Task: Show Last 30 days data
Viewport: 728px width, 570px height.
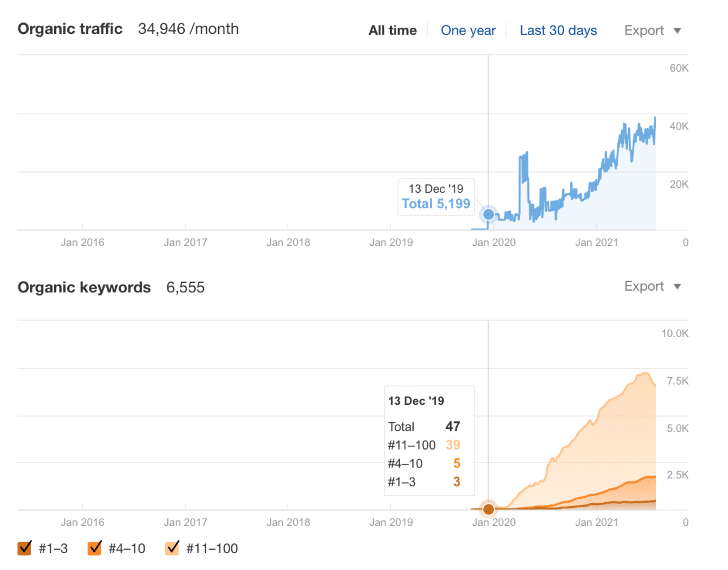Action: click(x=558, y=31)
